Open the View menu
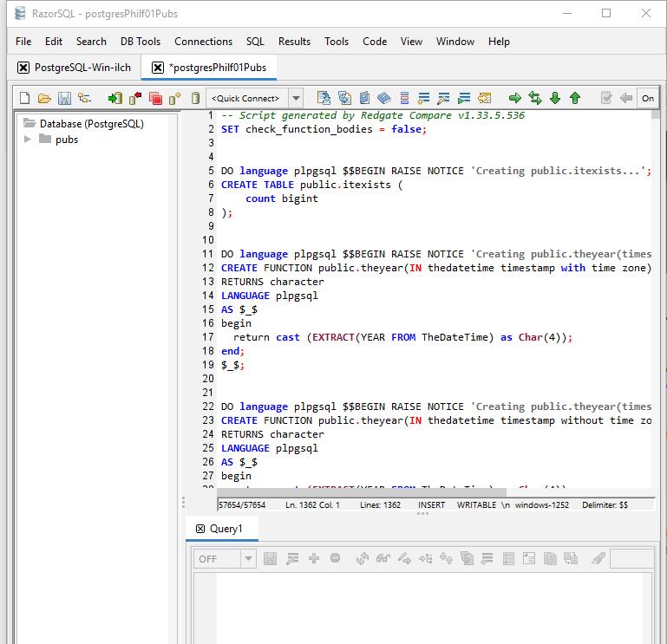667x644 pixels. click(x=411, y=42)
